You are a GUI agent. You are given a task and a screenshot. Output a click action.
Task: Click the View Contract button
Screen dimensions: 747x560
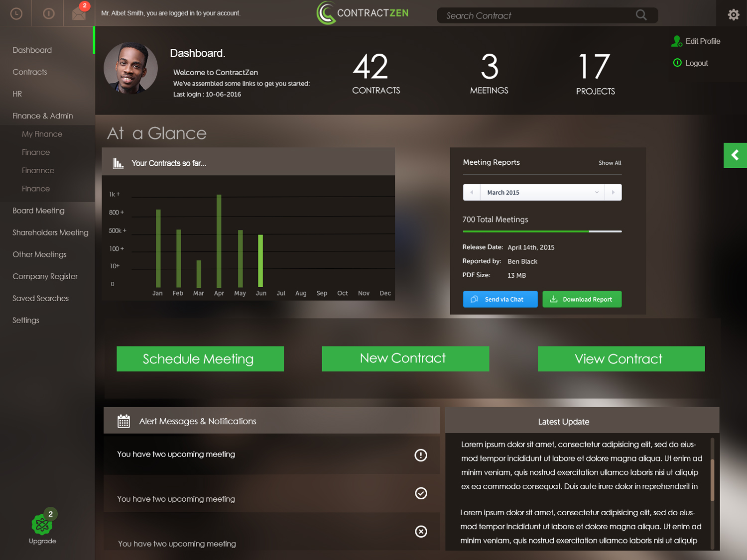621,359
